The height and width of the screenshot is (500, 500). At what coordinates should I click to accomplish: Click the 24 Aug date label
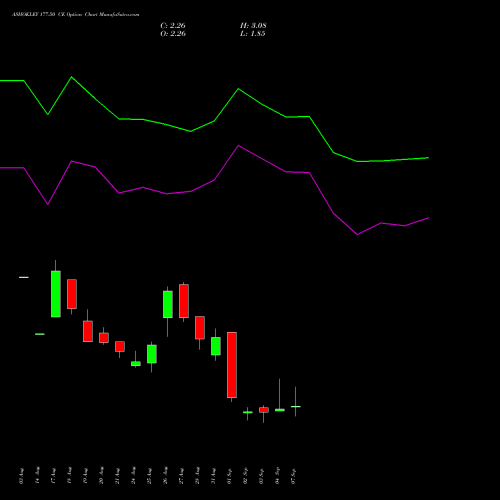[133, 476]
